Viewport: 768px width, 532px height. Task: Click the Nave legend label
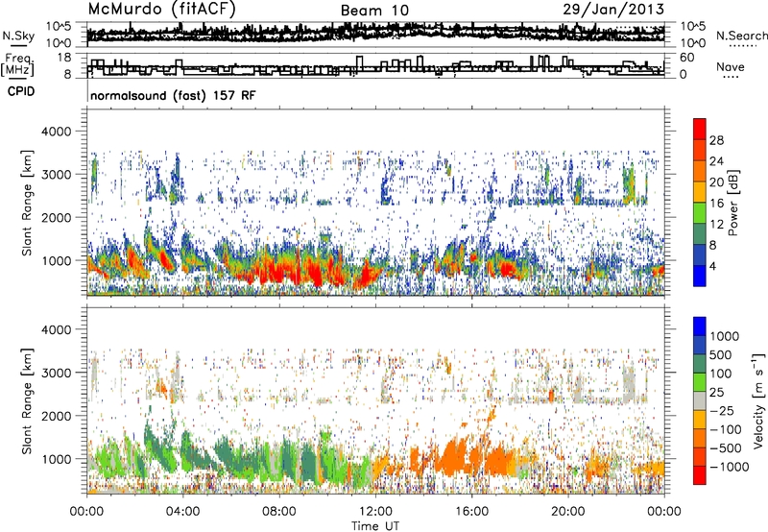click(731, 66)
